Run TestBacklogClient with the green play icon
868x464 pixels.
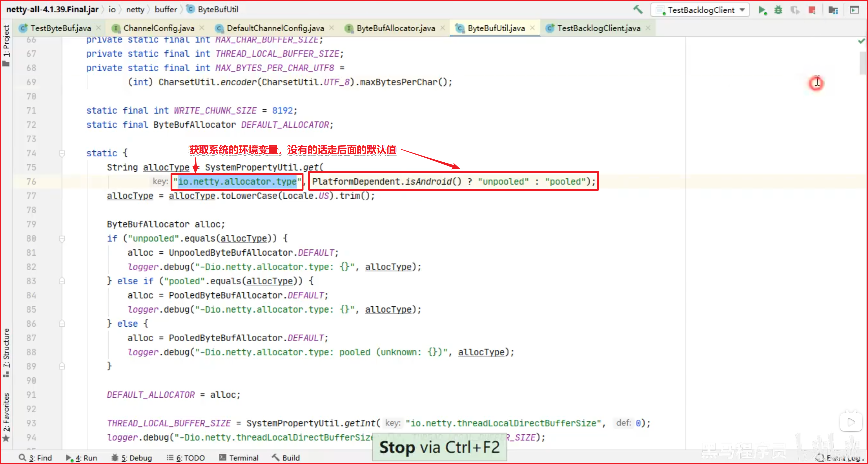click(762, 10)
